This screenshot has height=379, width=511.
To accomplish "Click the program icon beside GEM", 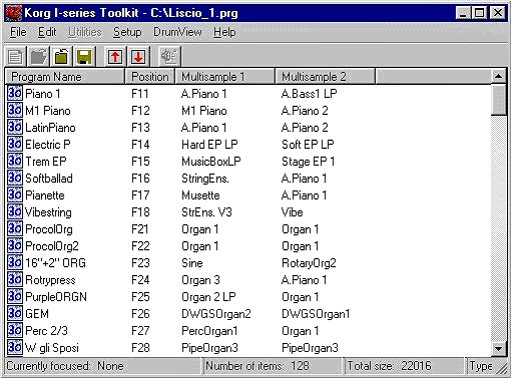I will tap(15, 314).
